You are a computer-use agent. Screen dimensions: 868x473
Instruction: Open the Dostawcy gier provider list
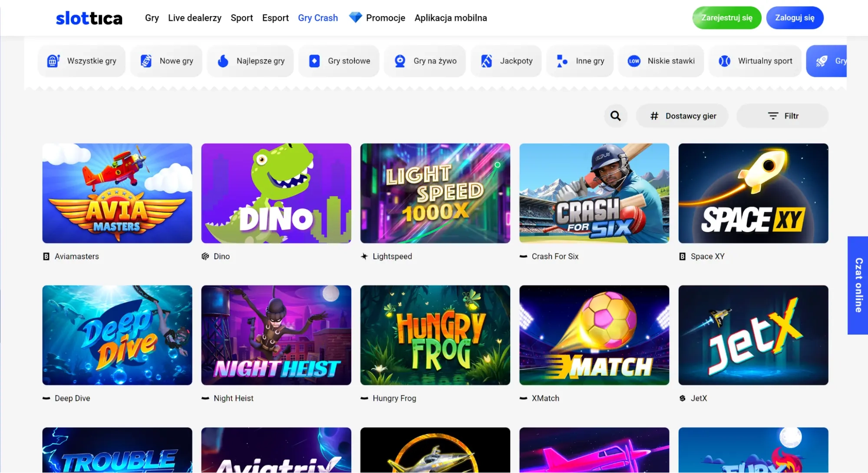point(682,116)
